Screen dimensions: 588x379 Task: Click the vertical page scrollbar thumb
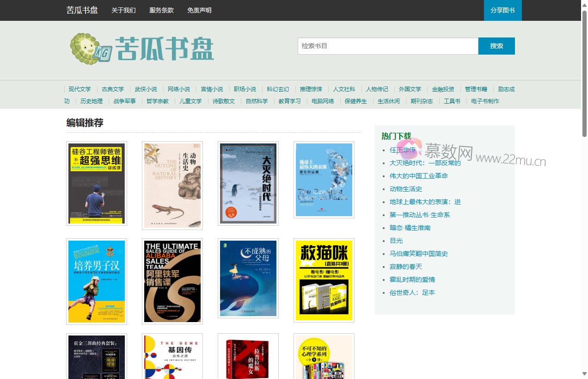point(584,74)
